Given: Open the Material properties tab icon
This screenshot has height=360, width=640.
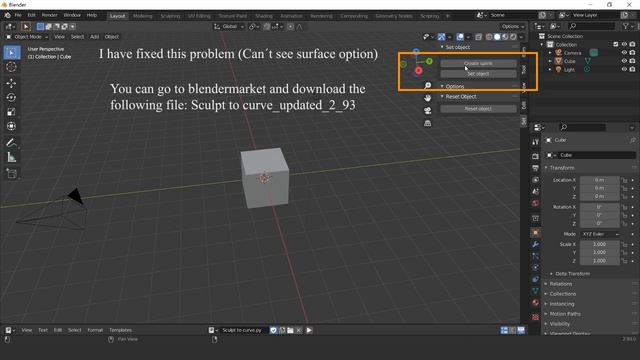Looking at the screenshot, I should click(x=536, y=302).
